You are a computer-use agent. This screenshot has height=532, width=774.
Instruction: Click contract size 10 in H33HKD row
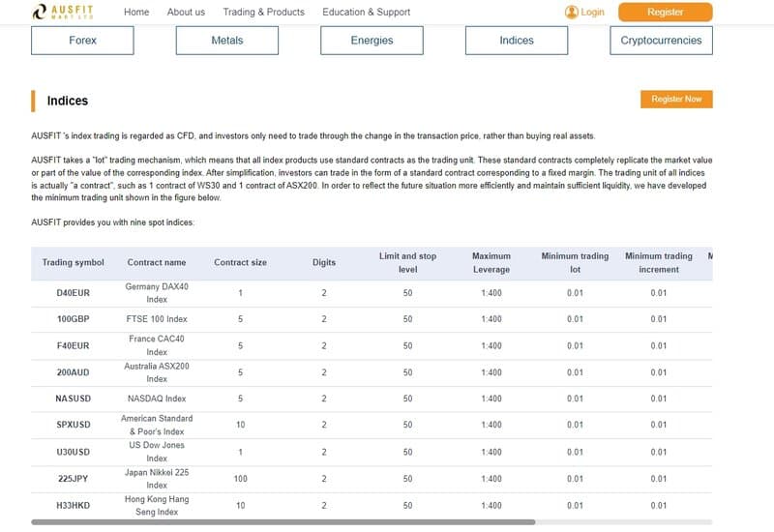[x=240, y=506]
